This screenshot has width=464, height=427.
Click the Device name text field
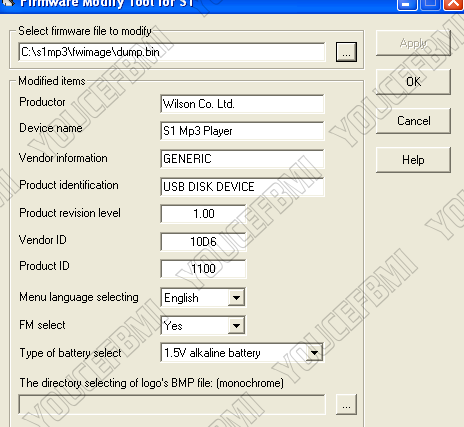[242, 131]
